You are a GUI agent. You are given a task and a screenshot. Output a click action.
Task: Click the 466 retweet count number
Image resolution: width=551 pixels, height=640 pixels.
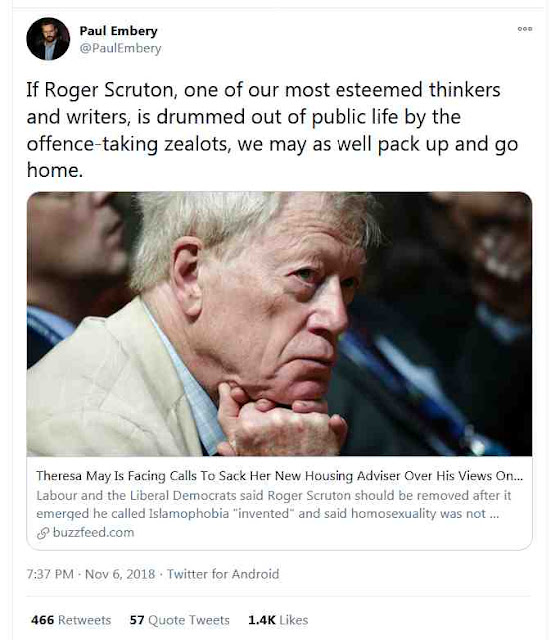coord(42,620)
